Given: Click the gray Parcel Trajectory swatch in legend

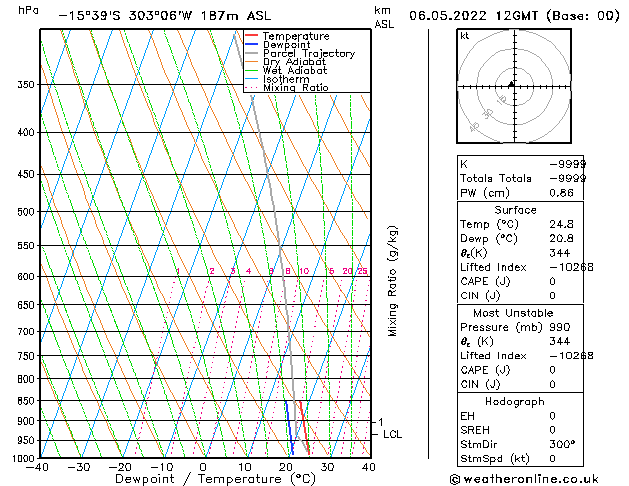Looking at the screenshot, I should pyautogui.click(x=252, y=53).
